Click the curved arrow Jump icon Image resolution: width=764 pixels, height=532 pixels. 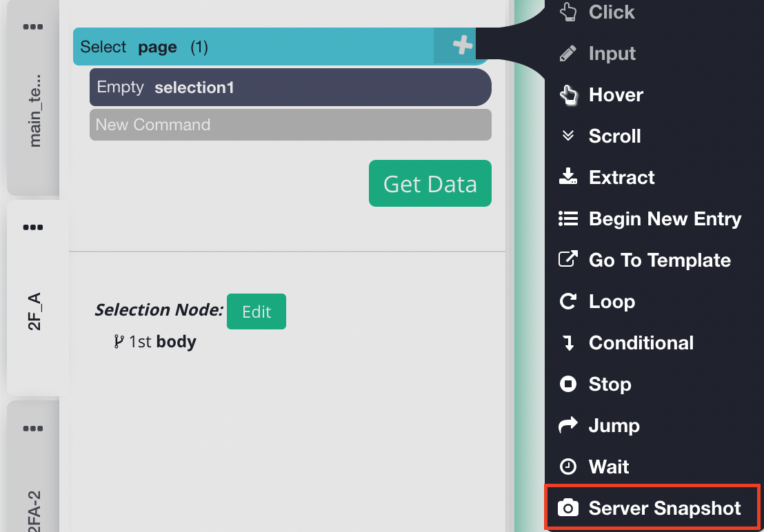(x=567, y=426)
